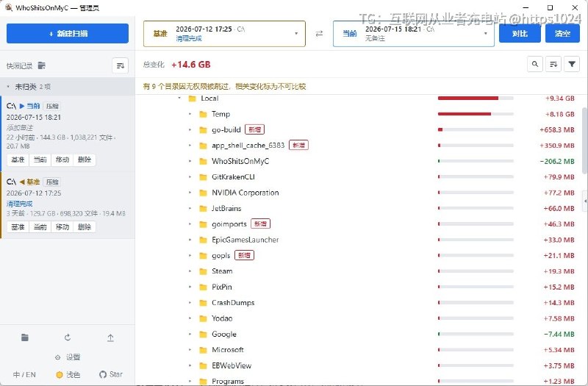
Task: Expand the WhoShitsOnMyC folder
Action: (190, 161)
